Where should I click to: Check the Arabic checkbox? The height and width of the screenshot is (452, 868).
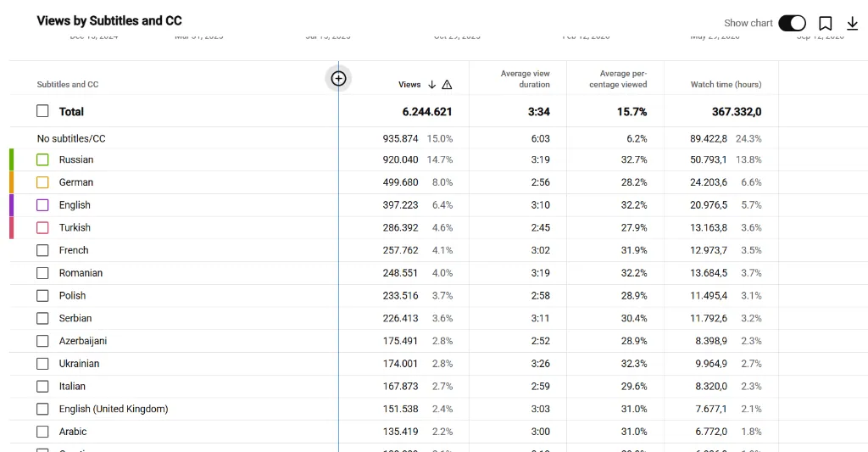[42, 432]
